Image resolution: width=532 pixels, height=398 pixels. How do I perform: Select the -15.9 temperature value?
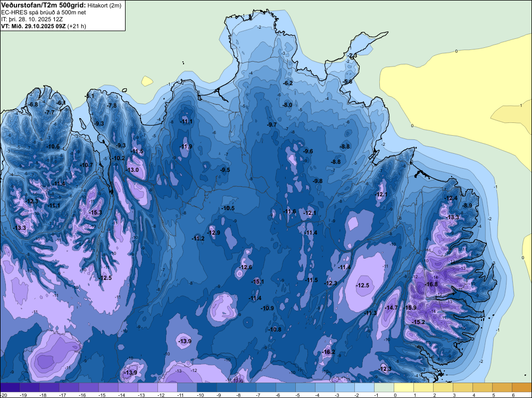(410, 308)
